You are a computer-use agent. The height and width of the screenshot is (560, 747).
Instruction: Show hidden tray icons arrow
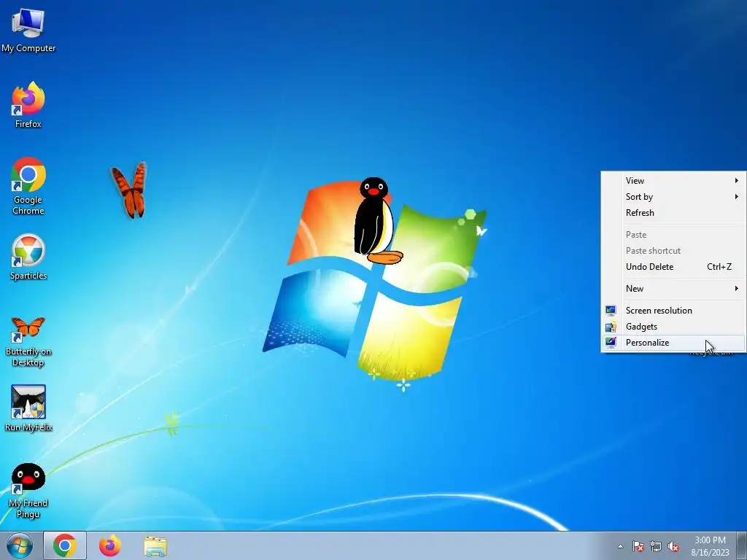(x=620, y=546)
